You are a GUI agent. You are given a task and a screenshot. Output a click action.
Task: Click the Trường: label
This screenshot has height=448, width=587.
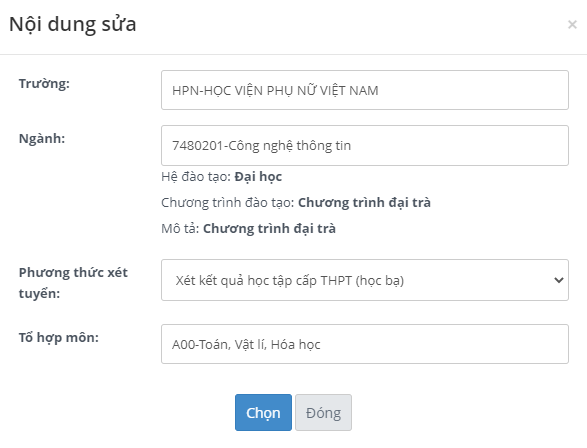point(44,83)
